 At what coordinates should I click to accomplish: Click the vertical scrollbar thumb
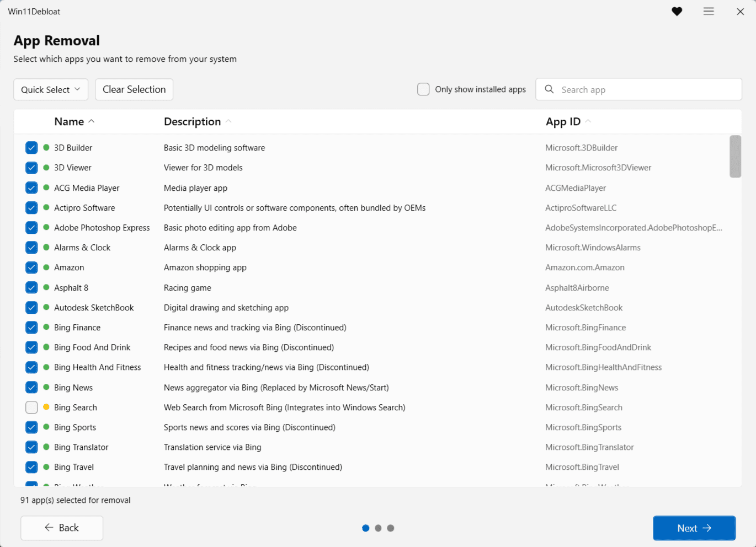tap(735, 157)
